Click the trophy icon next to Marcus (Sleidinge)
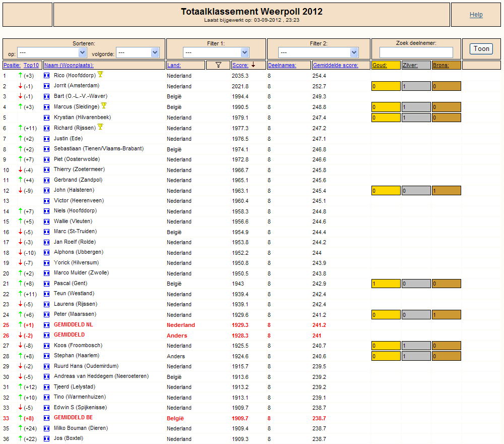The image size is (504, 444). pos(103,105)
